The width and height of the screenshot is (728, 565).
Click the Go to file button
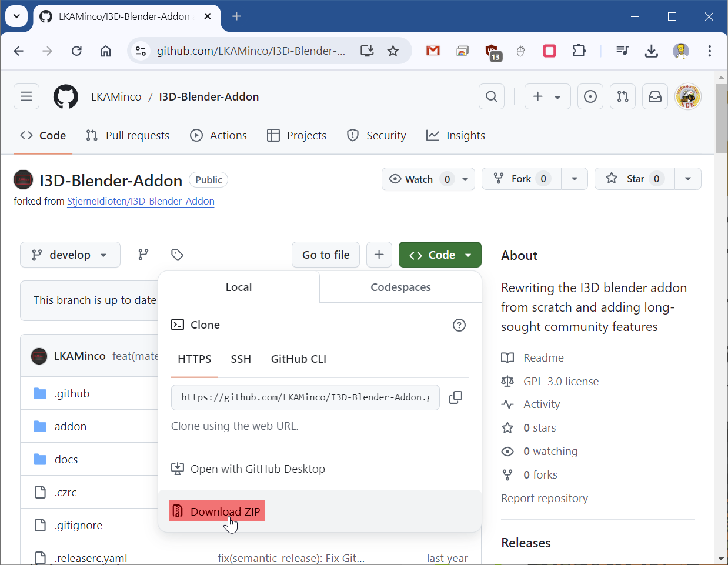click(326, 255)
